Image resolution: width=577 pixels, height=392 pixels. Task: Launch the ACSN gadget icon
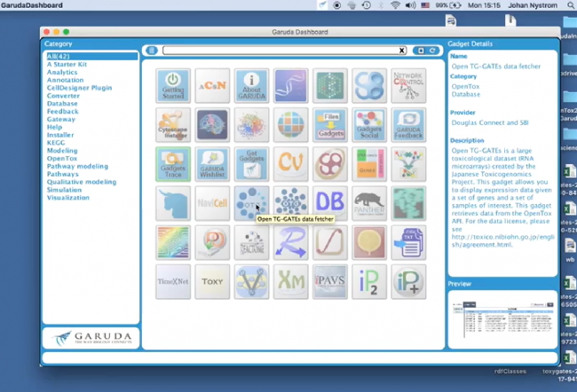[212, 85]
